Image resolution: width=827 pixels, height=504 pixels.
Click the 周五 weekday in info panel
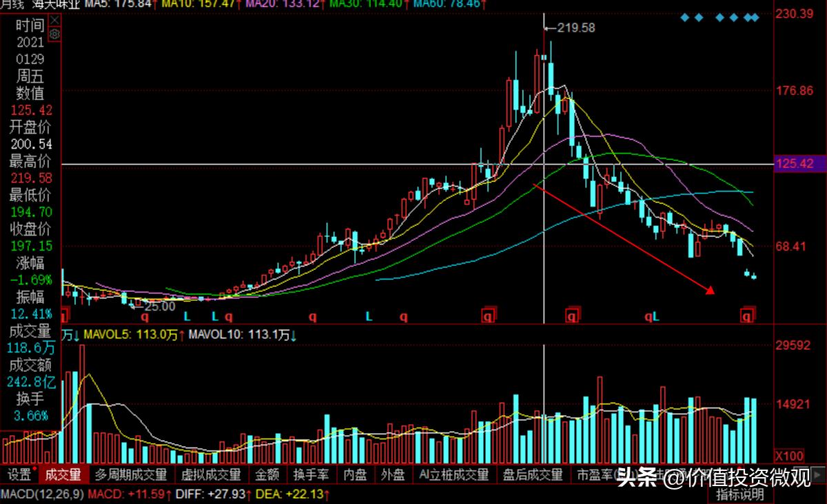coord(31,76)
